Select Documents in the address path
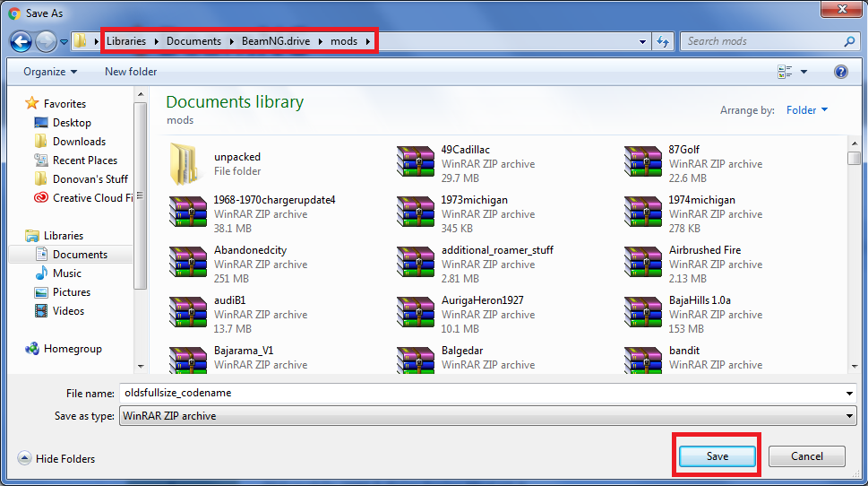This screenshot has height=486, width=868. click(x=193, y=41)
